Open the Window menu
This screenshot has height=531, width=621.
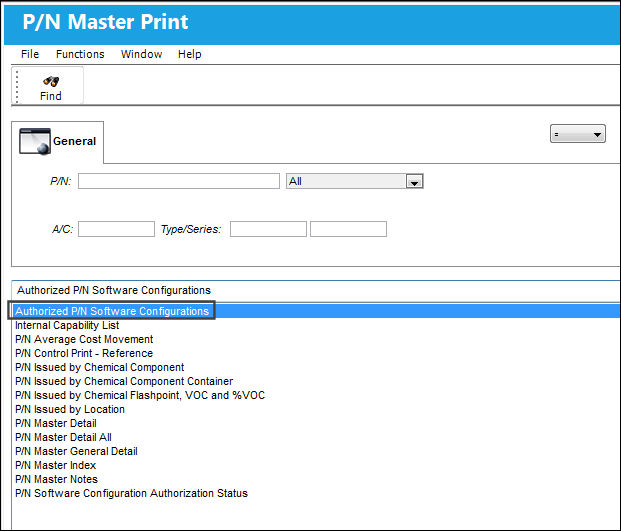coord(141,54)
